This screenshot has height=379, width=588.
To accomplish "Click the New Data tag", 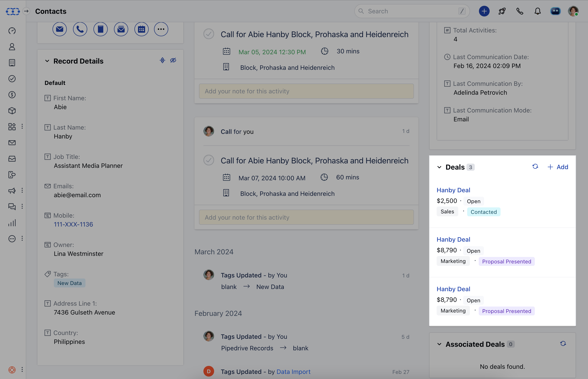I will pyautogui.click(x=69, y=283).
